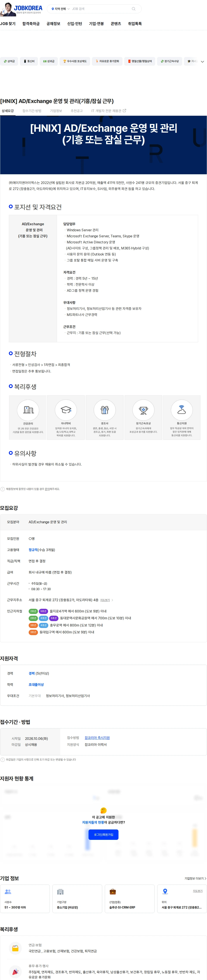Click the 경조사 gift box icon

[105, 410]
